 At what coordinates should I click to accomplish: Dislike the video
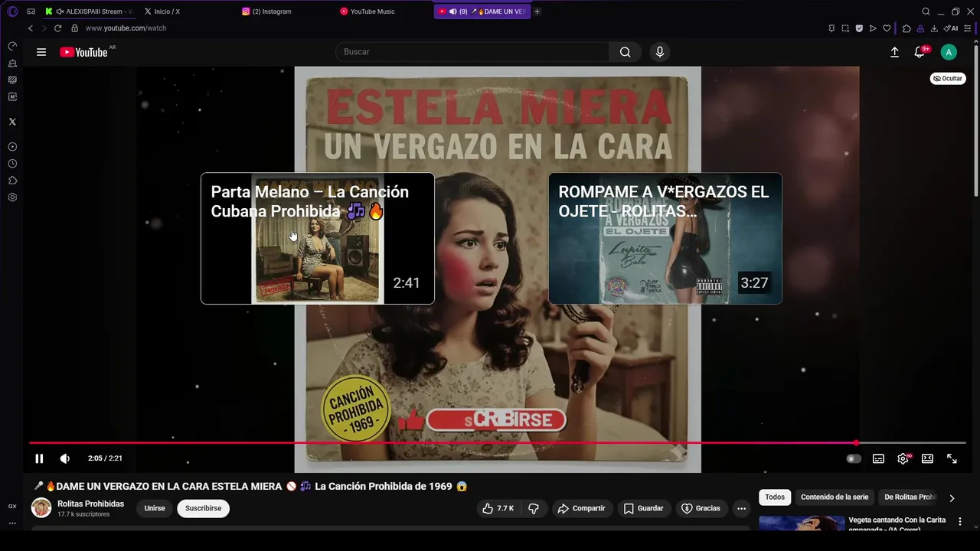coord(534,508)
